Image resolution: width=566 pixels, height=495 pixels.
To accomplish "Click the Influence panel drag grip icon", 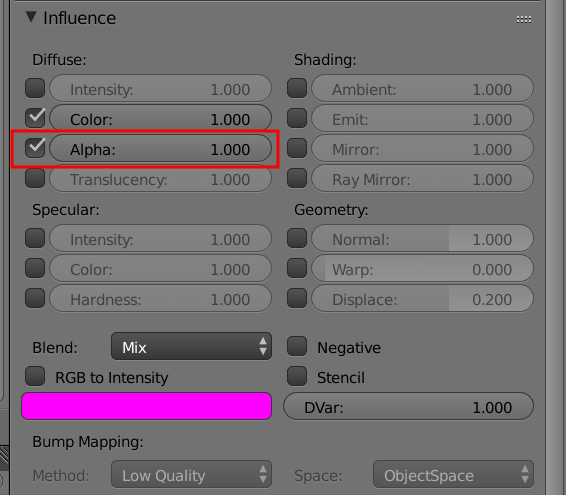I will [523, 19].
